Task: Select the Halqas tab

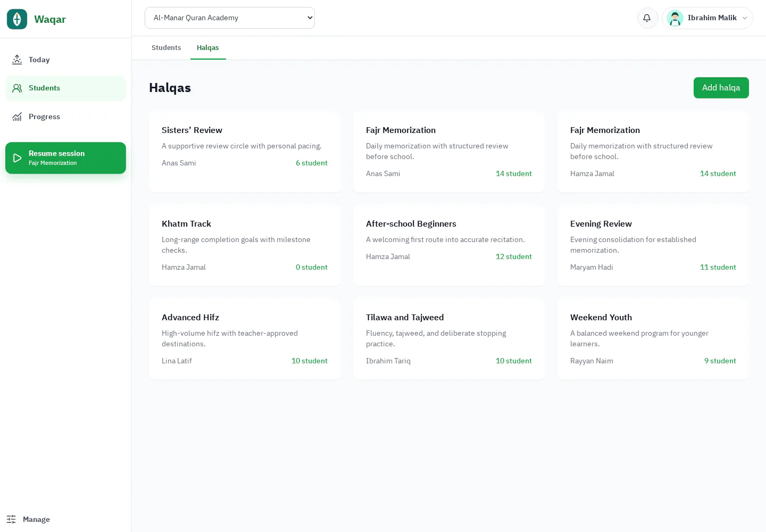Action: click(x=208, y=47)
